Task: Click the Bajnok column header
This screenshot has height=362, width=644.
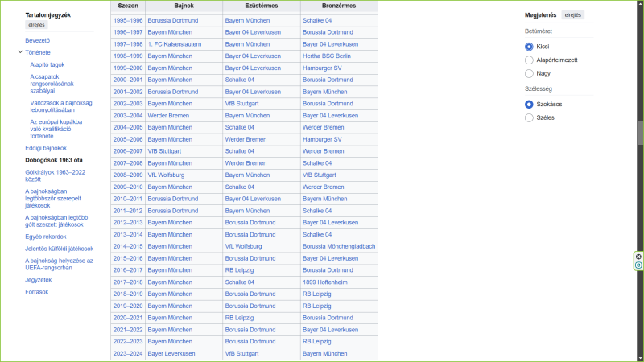Action: (184, 6)
